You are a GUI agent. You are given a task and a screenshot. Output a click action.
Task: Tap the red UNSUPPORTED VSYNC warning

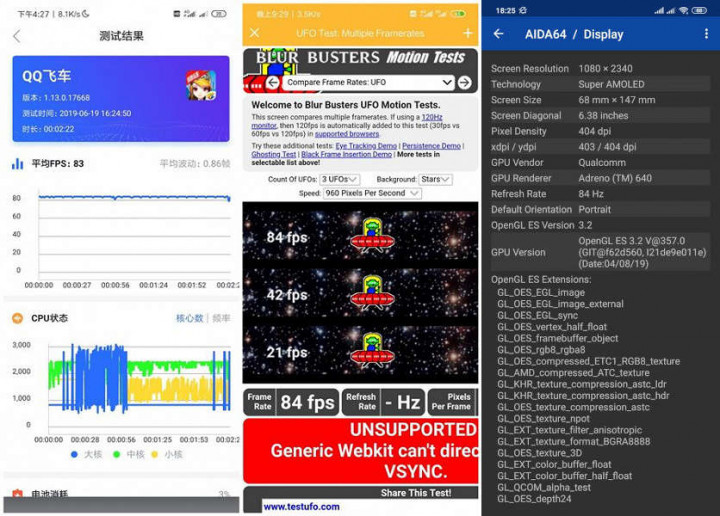[x=361, y=450]
